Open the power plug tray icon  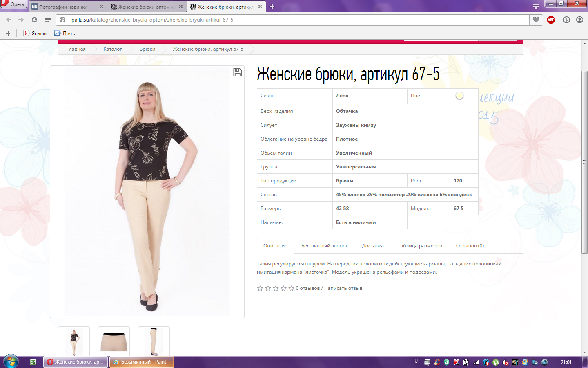tap(466, 362)
